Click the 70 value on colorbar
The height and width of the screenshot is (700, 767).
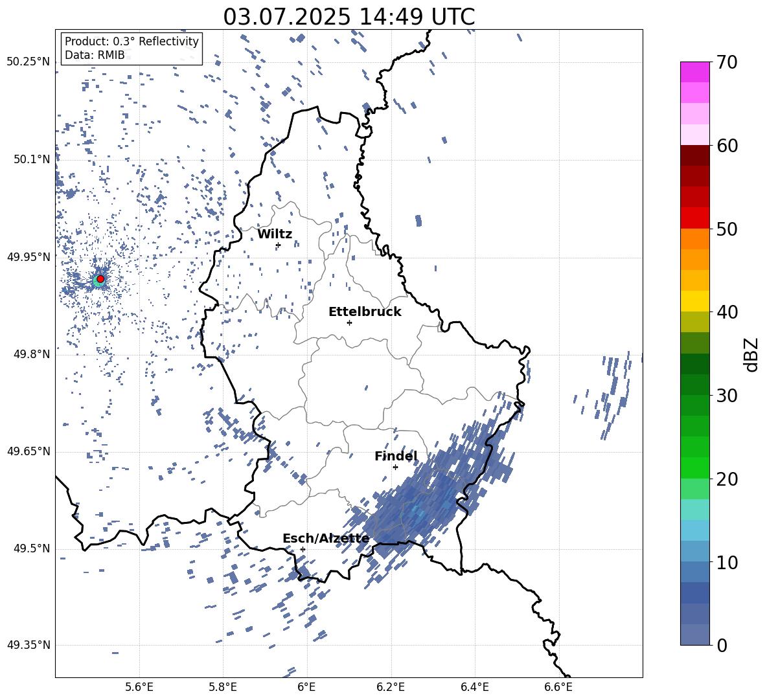pos(727,63)
